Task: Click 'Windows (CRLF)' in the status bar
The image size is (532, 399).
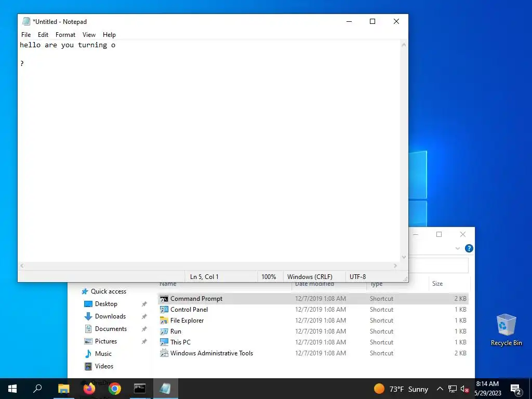Action: click(x=310, y=276)
